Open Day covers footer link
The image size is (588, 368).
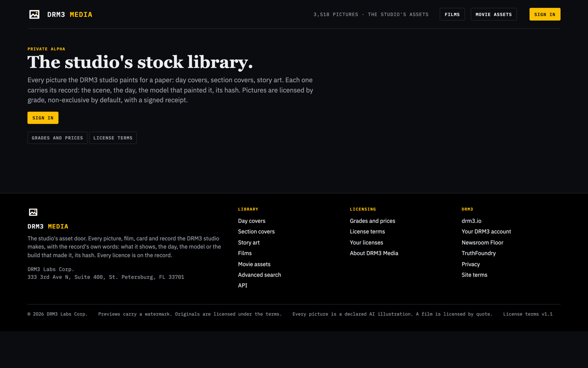tap(252, 221)
